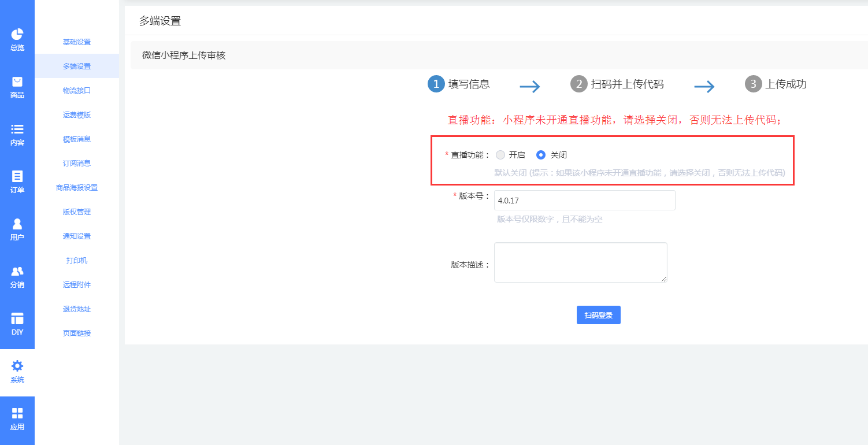This screenshot has width=868, height=445.
Task: Open 版权管理 submenu item
Action: (77, 212)
